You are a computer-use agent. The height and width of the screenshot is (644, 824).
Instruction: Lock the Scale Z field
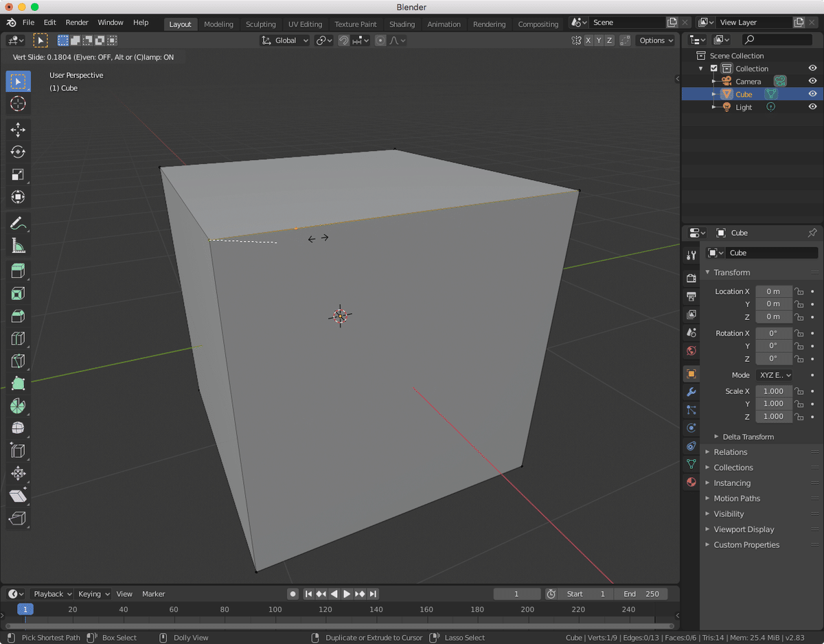[799, 417]
